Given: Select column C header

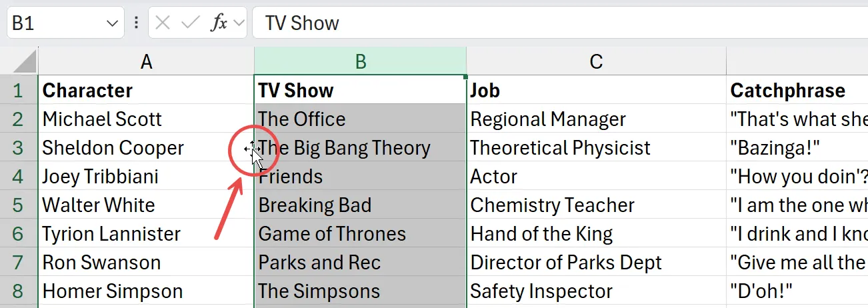Looking at the screenshot, I should tap(596, 62).
